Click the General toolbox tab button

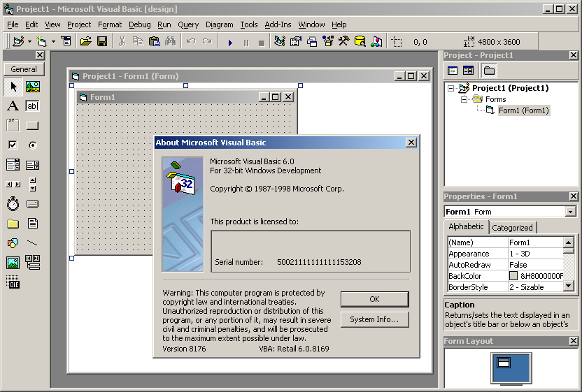pos(24,69)
